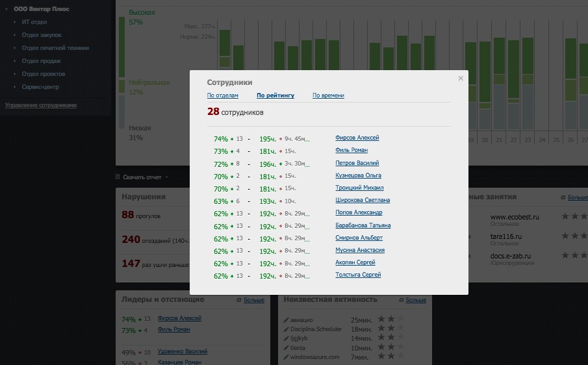Open Управление сотрудниками link
588x365 pixels.
tap(41, 105)
